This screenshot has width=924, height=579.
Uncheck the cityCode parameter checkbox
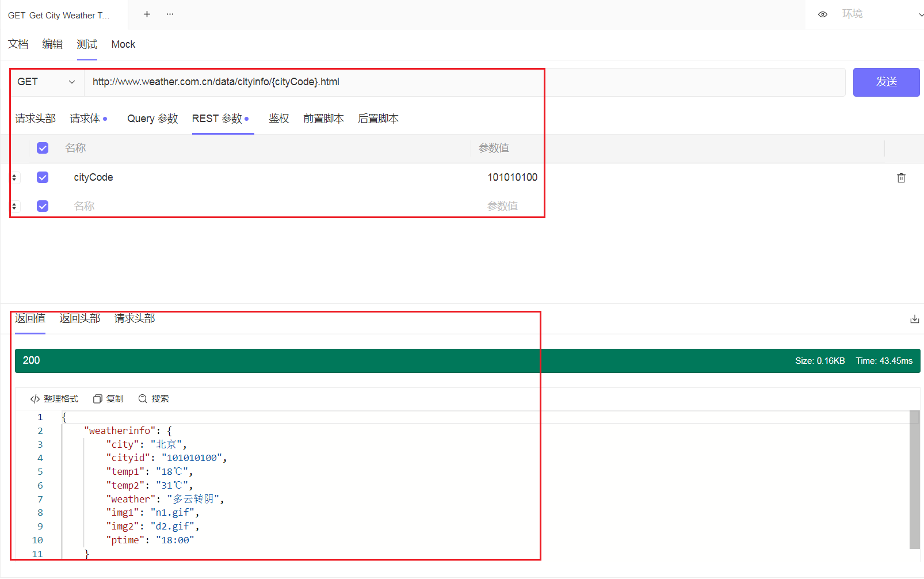[43, 177]
